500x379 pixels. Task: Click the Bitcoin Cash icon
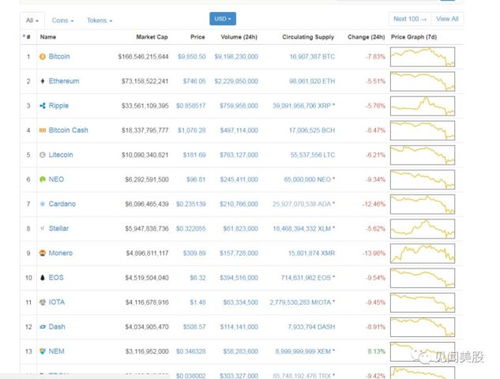click(x=42, y=130)
